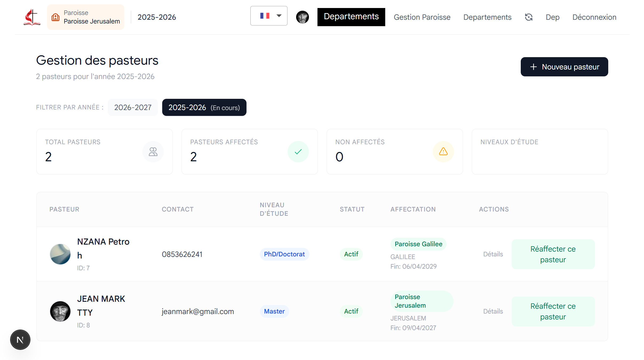This screenshot has width=644, height=360.
Task: Click the orange parish building icon
Action: point(55,17)
